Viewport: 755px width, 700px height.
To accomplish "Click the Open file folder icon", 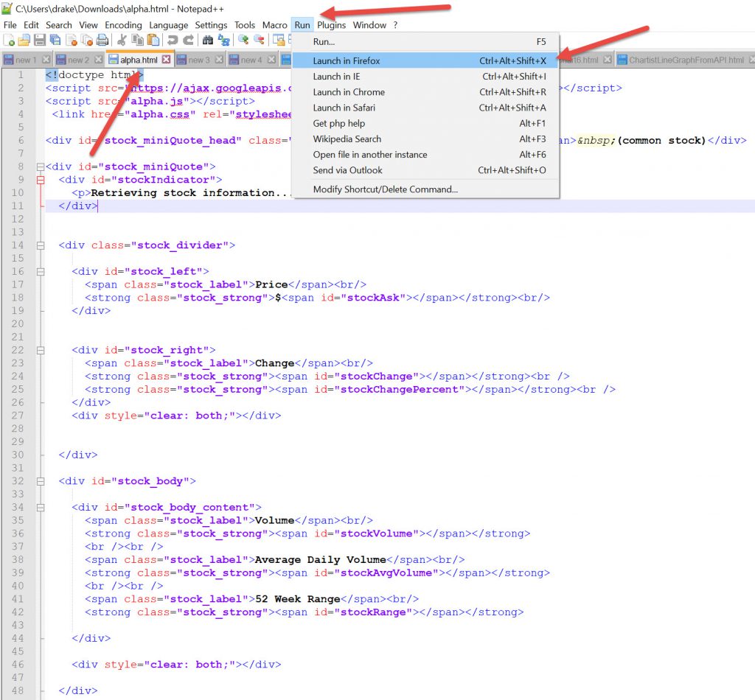I will coord(24,40).
